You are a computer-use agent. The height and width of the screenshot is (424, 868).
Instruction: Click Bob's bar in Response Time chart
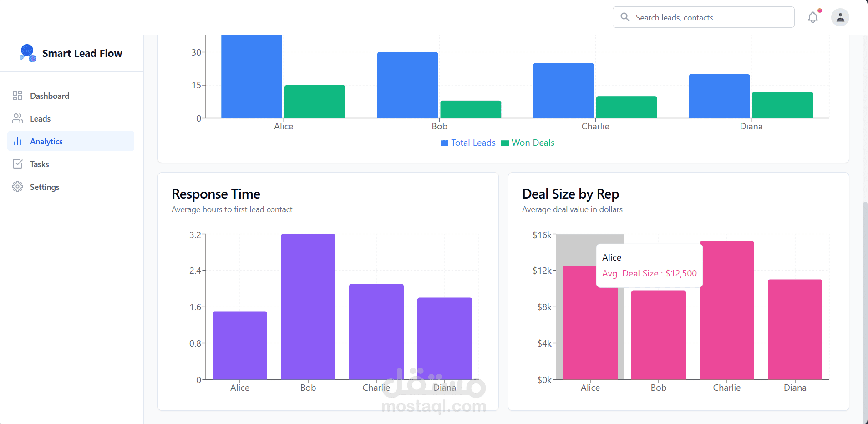pyautogui.click(x=308, y=307)
